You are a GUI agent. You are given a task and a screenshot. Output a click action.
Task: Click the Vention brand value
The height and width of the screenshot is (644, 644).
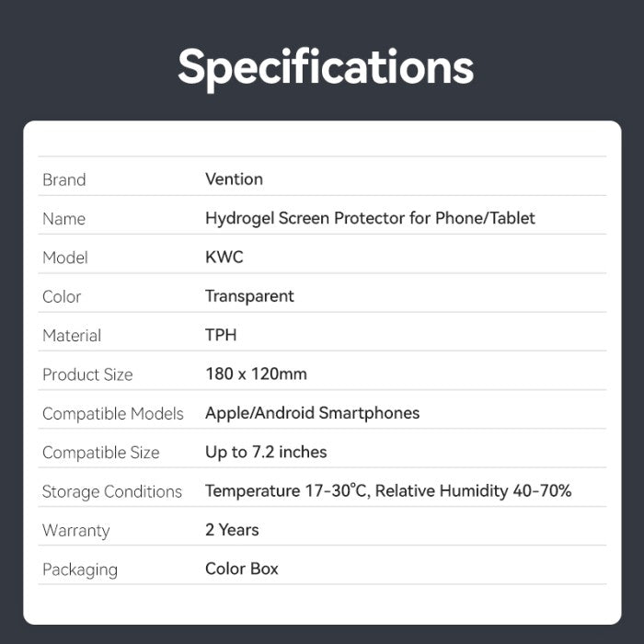[234, 179]
